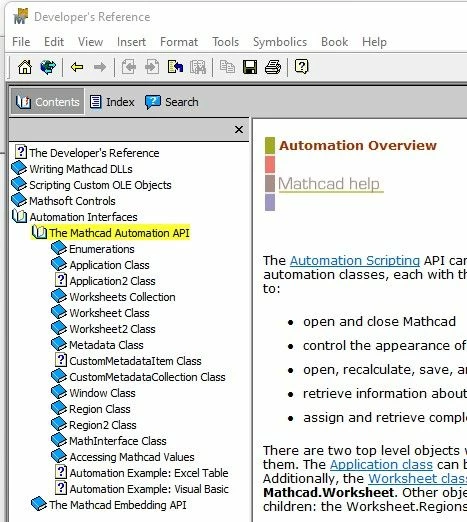Expand the Window Class book icon
467x522 pixels.
[59, 392]
